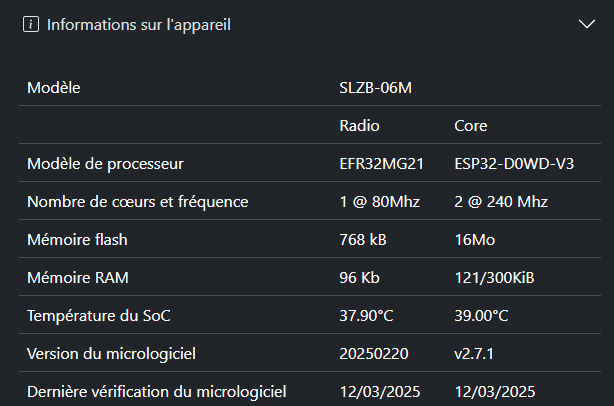
Task: Select the 37.90°C radio temperature
Action: tap(366, 316)
